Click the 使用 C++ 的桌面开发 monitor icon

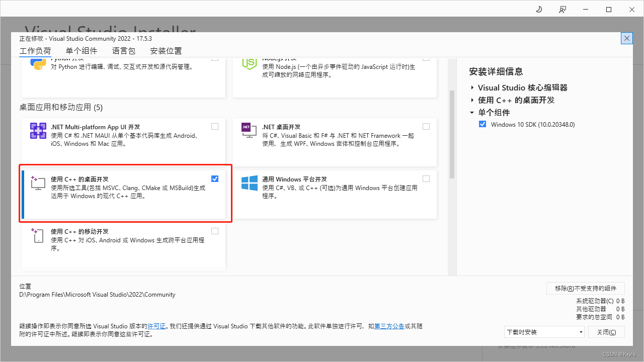pyautogui.click(x=38, y=183)
